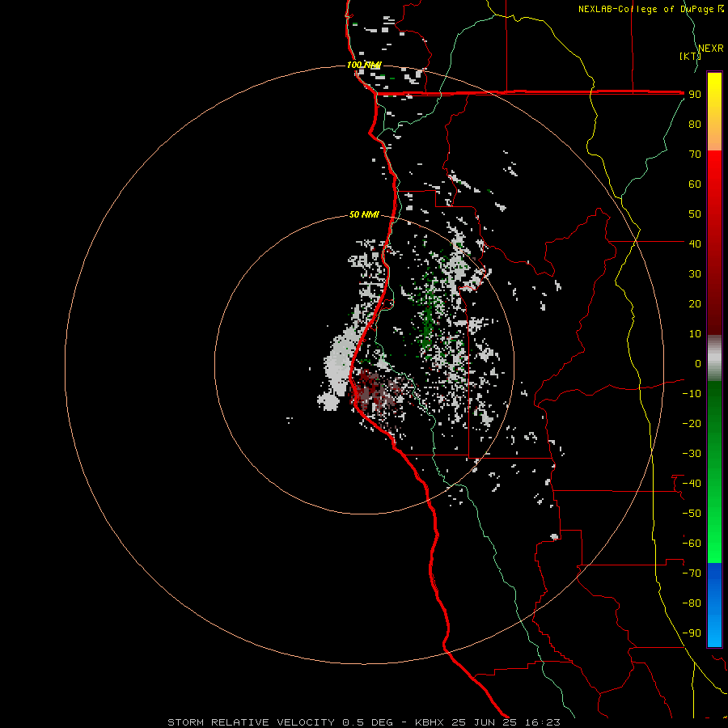Click the "40" value on the velocity scale
Image resolution: width=728 pixels, height=728 pixels.
tap(695, 243)
